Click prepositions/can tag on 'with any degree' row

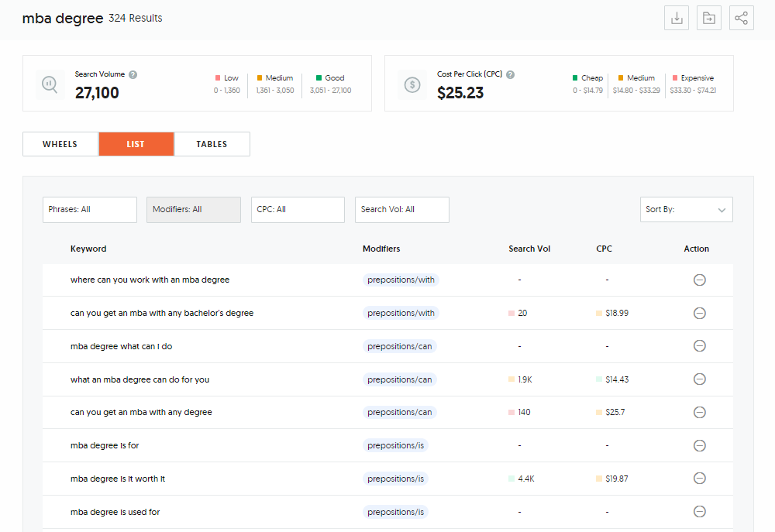pyautogui.click(x=399, y=412)
